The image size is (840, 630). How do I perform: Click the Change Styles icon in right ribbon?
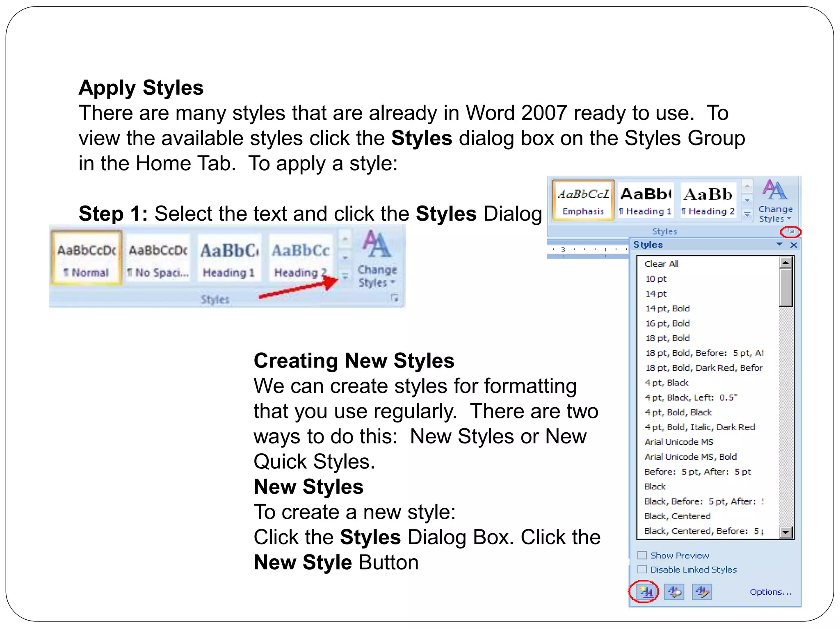(775, 201)
